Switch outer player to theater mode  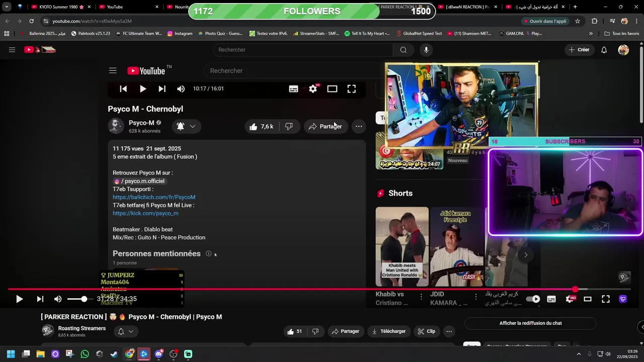pyautogui.click(x=587, y=299)
